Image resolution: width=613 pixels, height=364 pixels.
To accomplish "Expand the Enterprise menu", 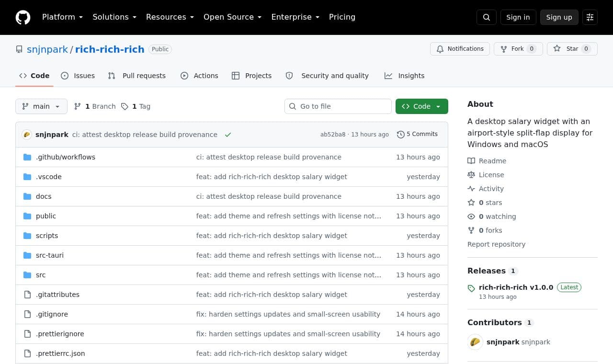I will click(x=295, y=17).
